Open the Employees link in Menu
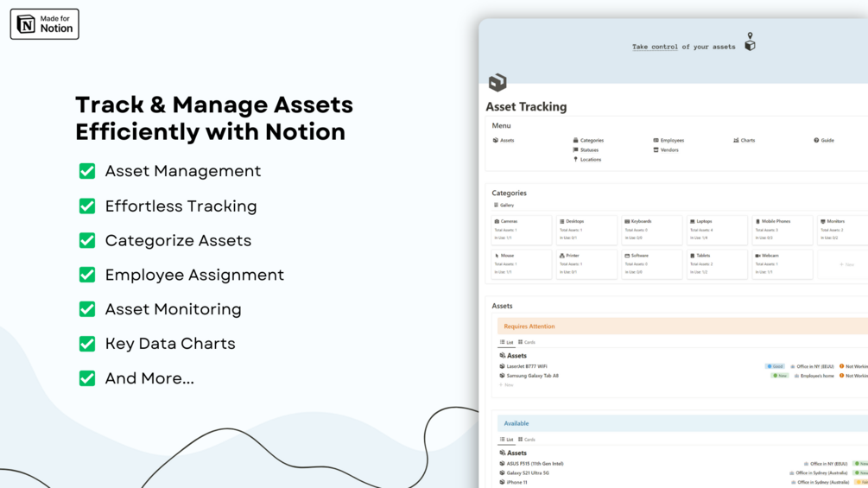The height and width of the screenshot is (488, 868). click(668, 141)
